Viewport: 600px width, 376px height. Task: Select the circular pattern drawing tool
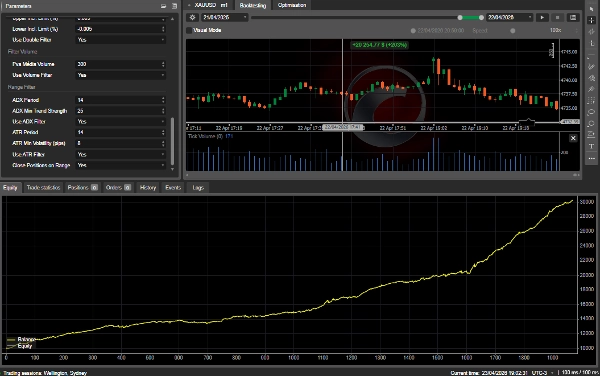click(592, 124)
